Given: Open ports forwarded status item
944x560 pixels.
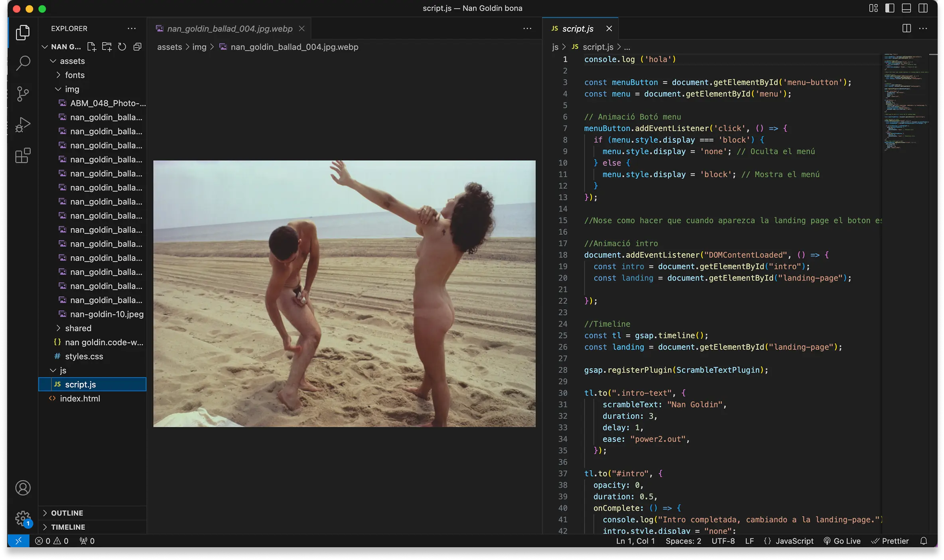Looking at the screenshot, I should (87, 541).
